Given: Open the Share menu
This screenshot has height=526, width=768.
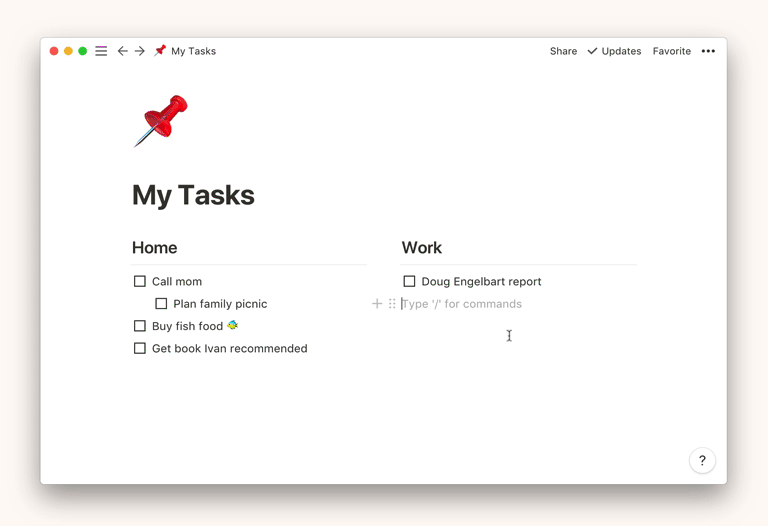Looking at the screenshot, I should (563, 51).
